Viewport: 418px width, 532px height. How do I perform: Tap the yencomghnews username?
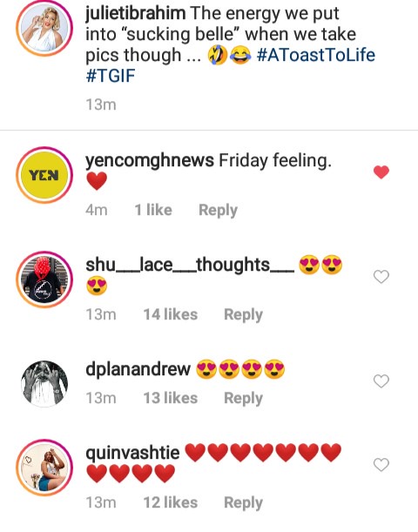coord(150,160)
